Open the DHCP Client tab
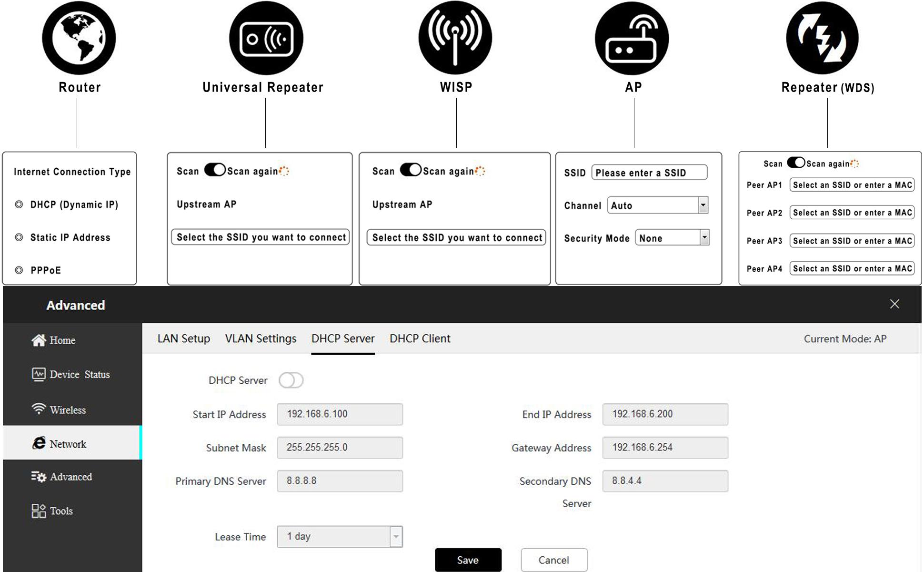The width and height of the screenshot is (924, 572). point(420,338)
